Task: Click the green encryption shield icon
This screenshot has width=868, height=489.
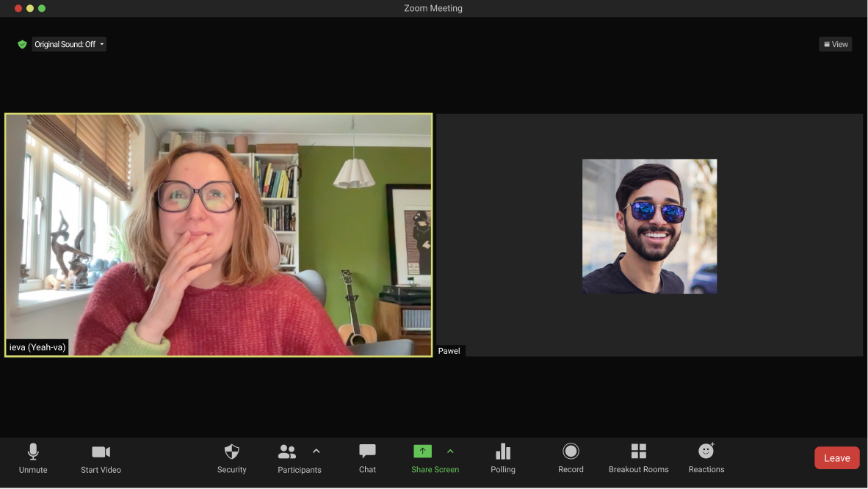Action: tap(22, 44)
